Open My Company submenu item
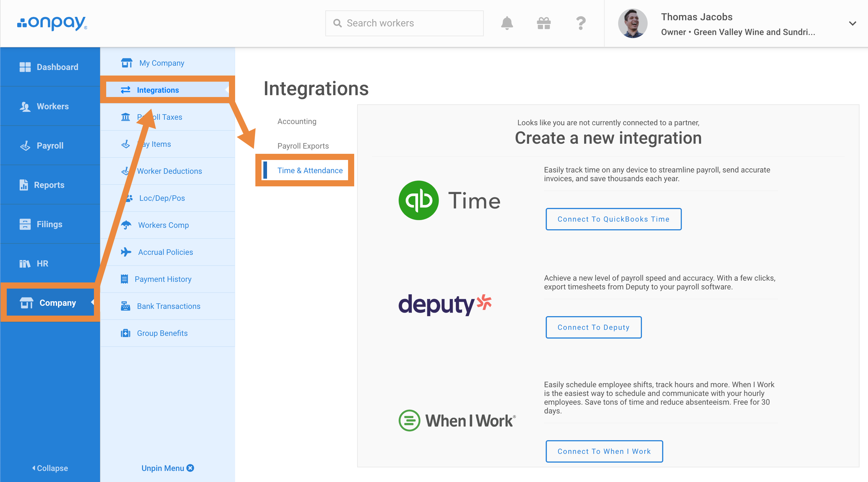This screenshot has height=482, width=868. (x=168, y=63)
